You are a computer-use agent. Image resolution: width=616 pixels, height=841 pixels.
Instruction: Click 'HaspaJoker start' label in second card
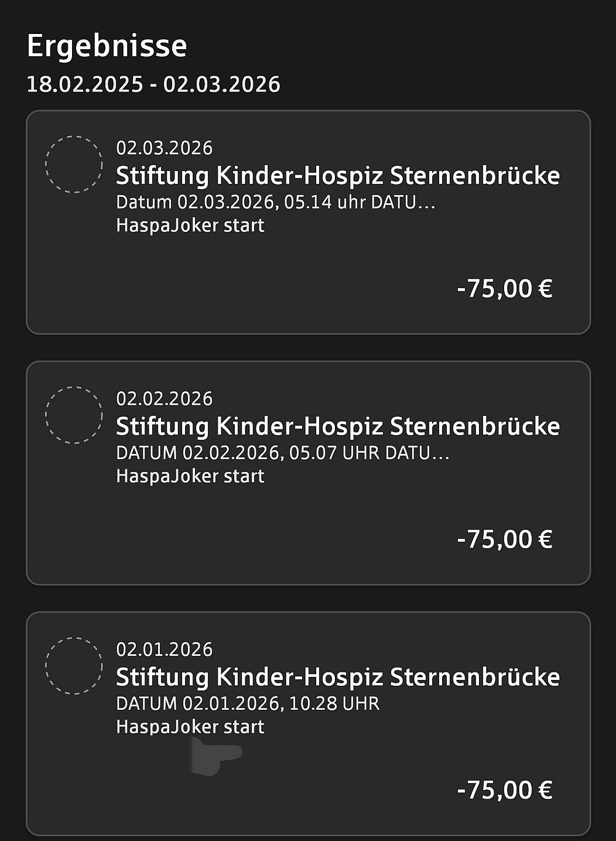point(190,476)
